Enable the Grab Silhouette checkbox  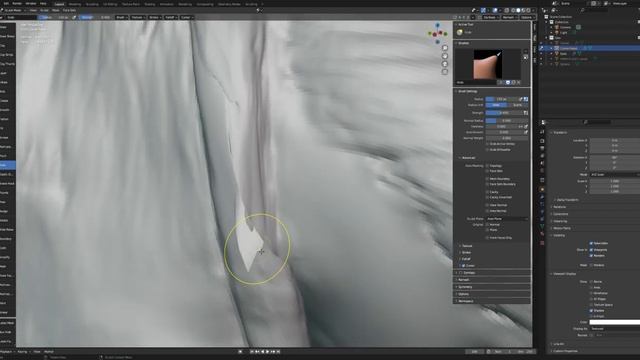click(x=487, y=150)
